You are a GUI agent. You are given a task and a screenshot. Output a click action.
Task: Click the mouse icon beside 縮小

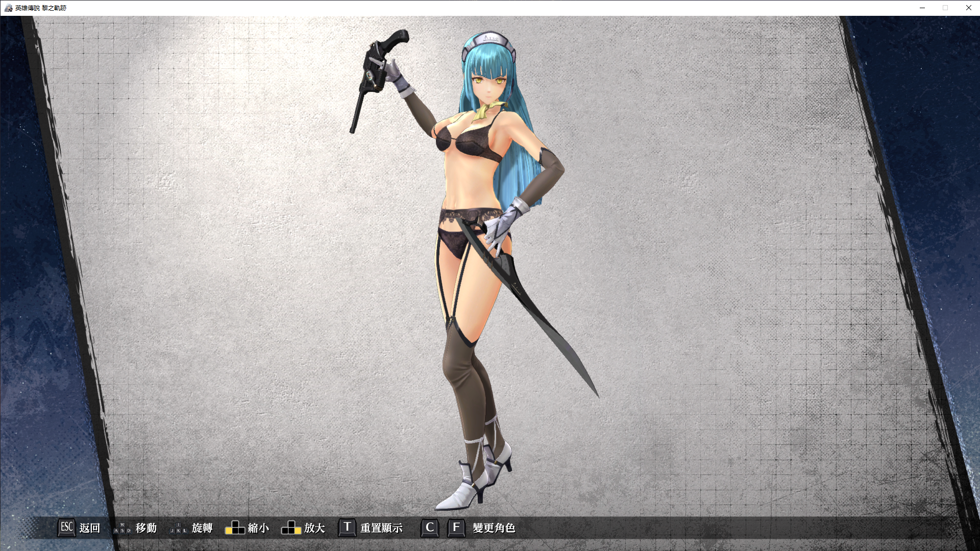(235, 528)
